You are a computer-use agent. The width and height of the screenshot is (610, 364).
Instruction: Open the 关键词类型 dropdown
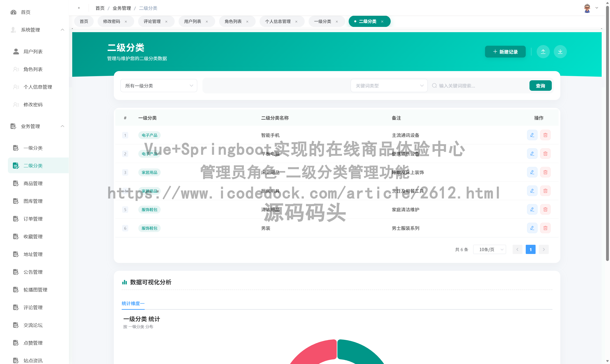pos(389,85)
